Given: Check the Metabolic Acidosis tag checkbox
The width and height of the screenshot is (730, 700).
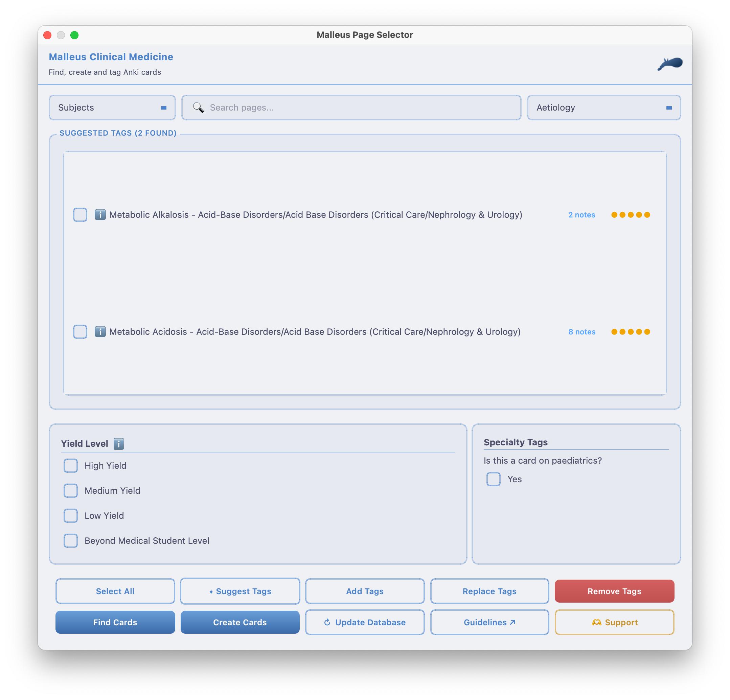Looking at the screenshot, I should click(80, 331).
